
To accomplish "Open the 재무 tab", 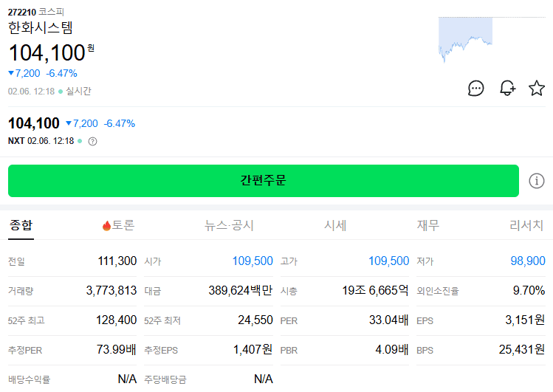I will (x=427, y=225).
